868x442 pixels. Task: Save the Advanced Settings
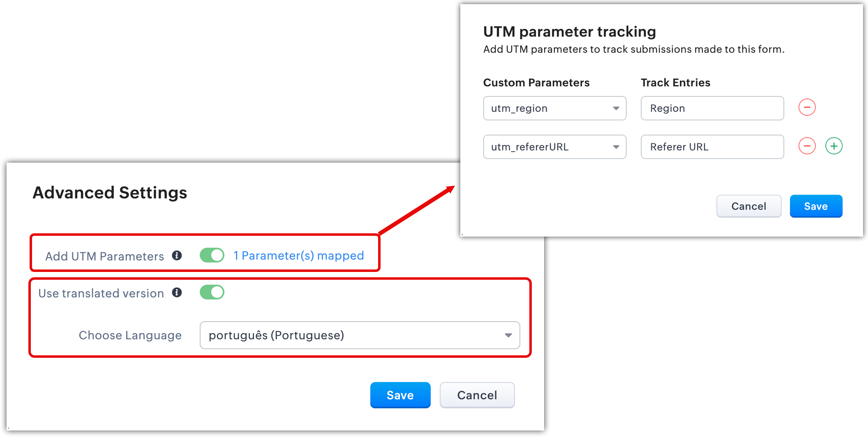pos(400,395)
